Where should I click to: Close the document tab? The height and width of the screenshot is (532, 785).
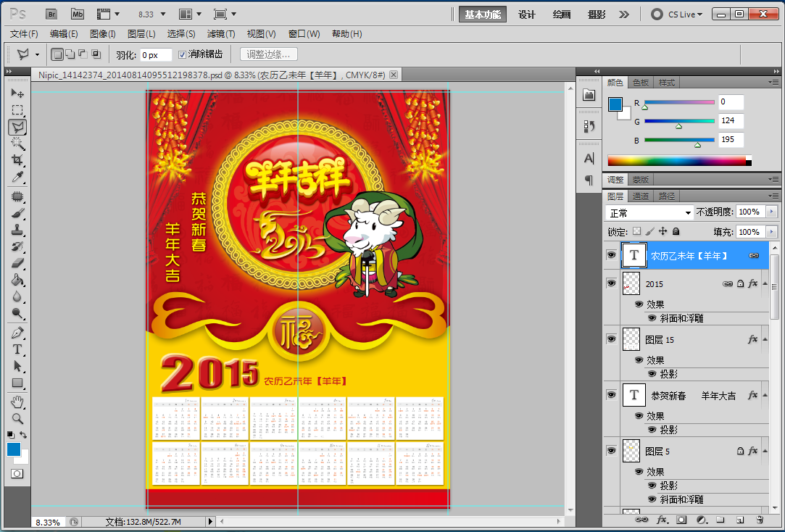[x=394, y=75]
